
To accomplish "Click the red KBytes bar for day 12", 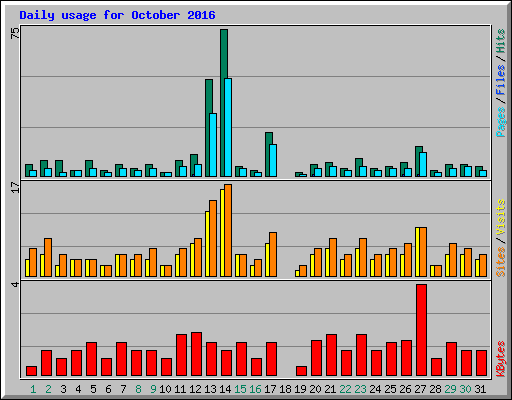I will tap(197, 354).
